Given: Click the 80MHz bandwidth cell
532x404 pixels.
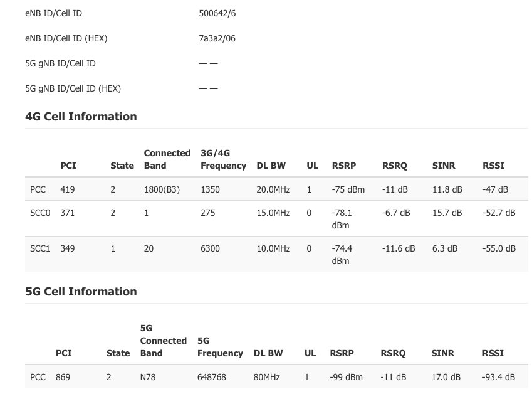Looking at the screenshot, I should pos(267,378).
